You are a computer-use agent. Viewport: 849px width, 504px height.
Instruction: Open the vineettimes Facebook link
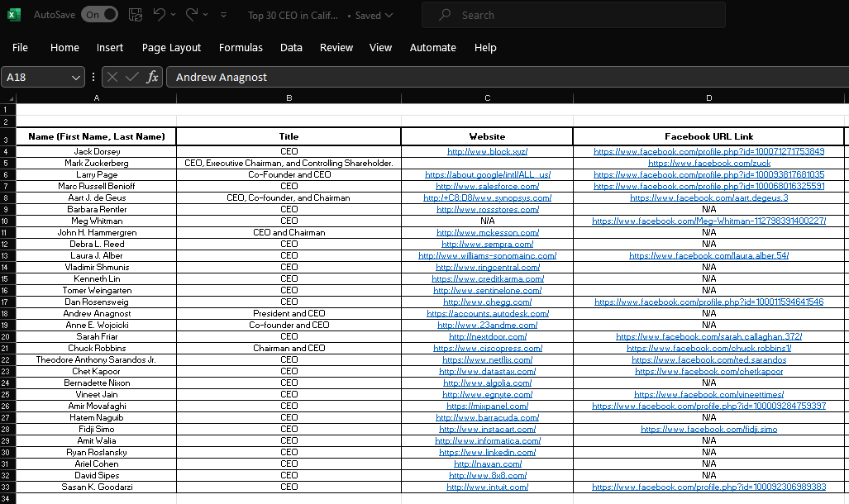708,395
